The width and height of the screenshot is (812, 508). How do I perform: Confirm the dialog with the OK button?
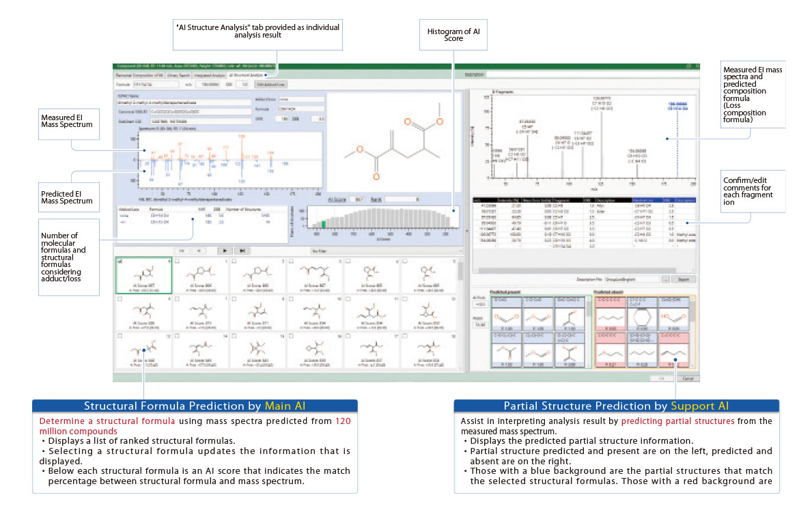click(662, 378)
